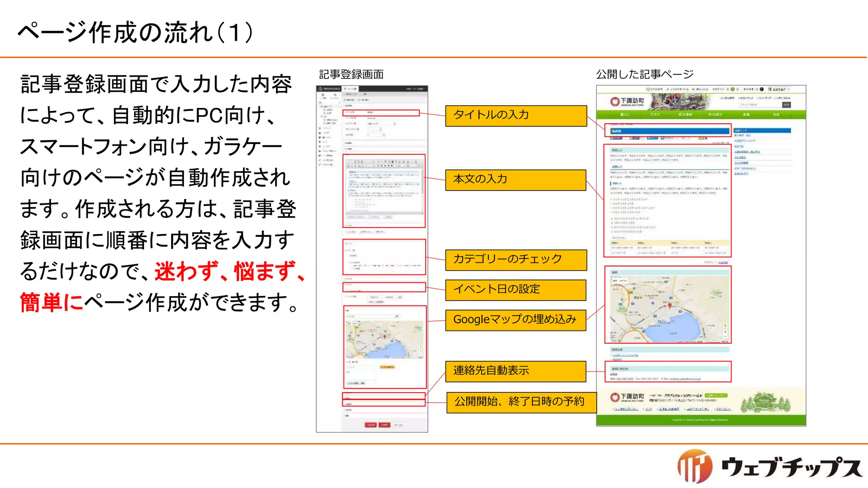Click the site search field on the published page
Image resolution: width=868 pixels, height=488 pixels.
coord(760,105)
